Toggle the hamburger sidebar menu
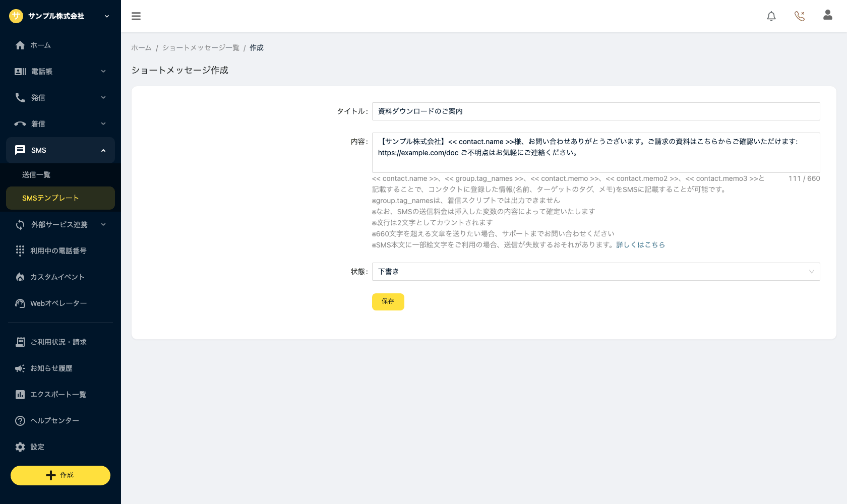847x504 pixels. pos(136,16)
